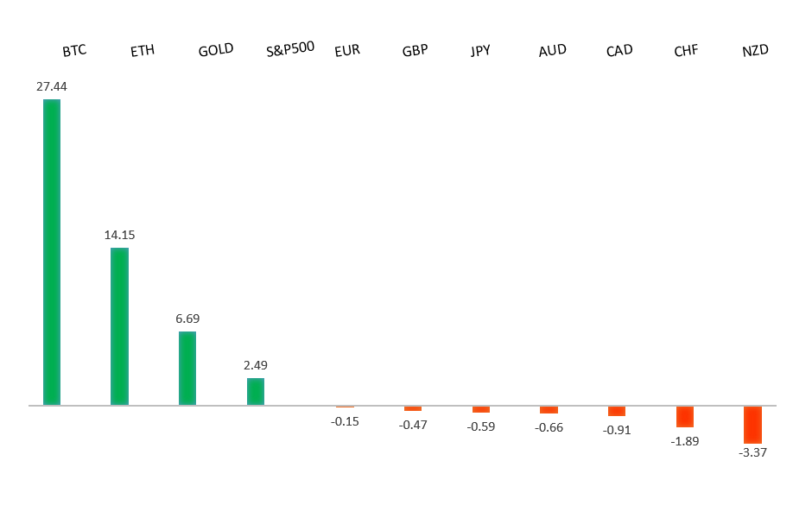Click the red CAD bar
This screenshot has height=505, width=812.
click(617, 411)
